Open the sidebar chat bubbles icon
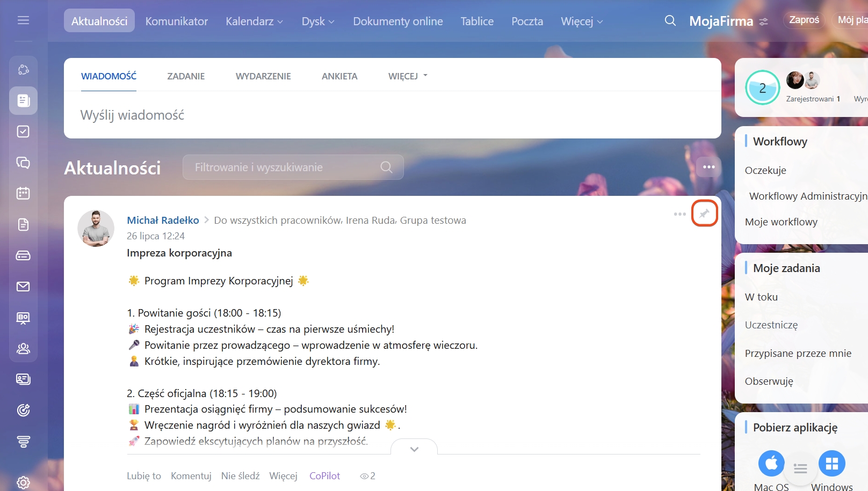 click(x=23, y=163)
